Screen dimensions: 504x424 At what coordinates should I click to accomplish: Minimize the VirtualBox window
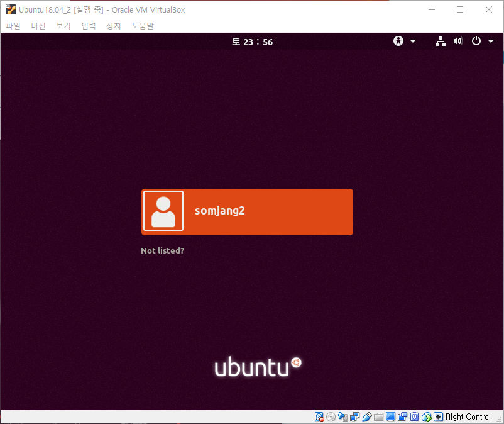click(x=432, y=9)
